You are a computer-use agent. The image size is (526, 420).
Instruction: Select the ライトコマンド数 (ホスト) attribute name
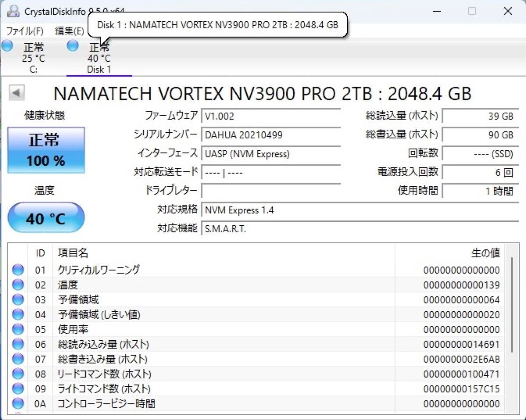104,389
